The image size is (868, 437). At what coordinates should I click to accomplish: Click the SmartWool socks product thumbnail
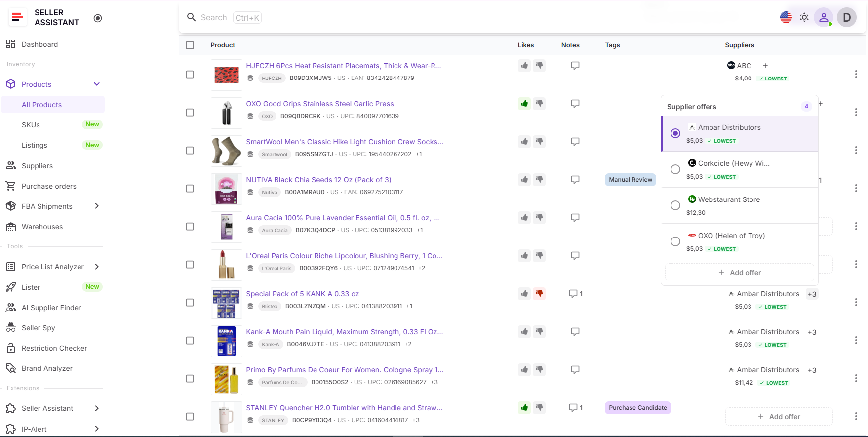[227, 151]
